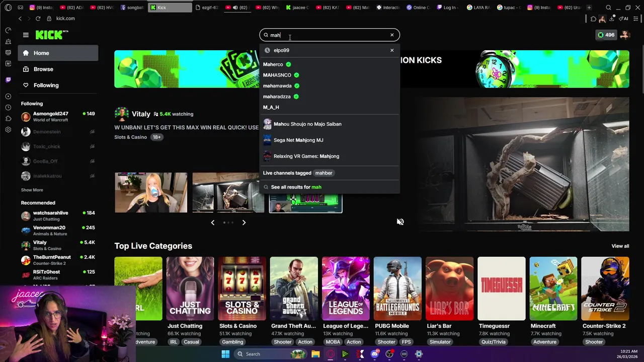
Task: Open Vitaly featured streamer name
Action: click(141, 114)
